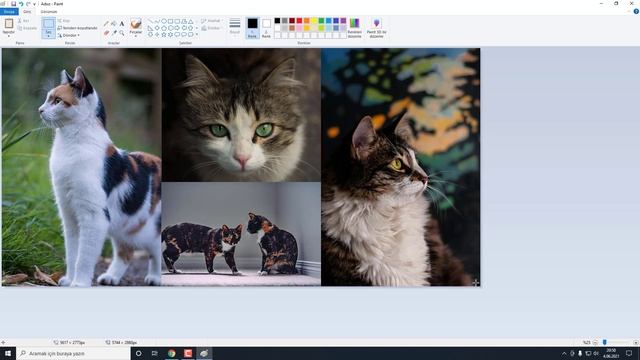
Task: Click the green-eyed cat face photo
Action: (241, 115)
